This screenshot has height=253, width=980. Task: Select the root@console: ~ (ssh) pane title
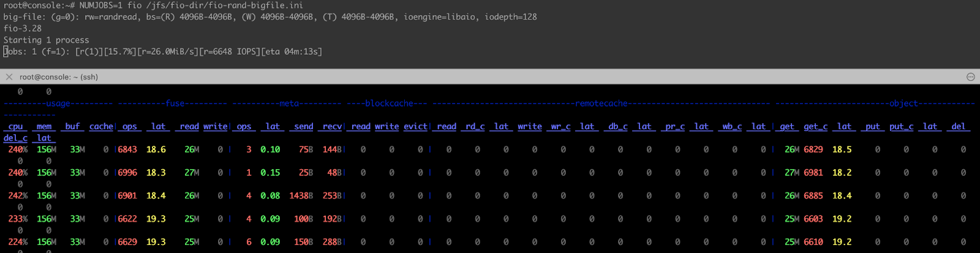point(59,77)
